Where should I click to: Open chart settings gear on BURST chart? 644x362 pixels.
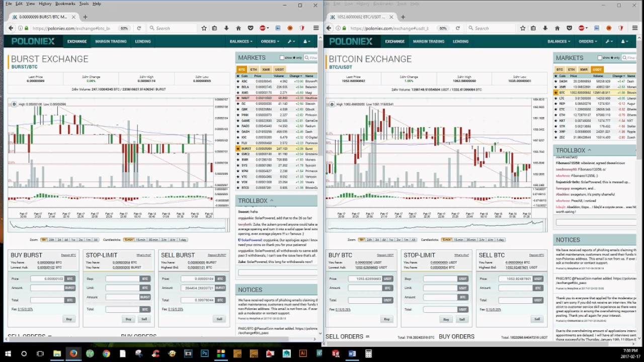14,104
